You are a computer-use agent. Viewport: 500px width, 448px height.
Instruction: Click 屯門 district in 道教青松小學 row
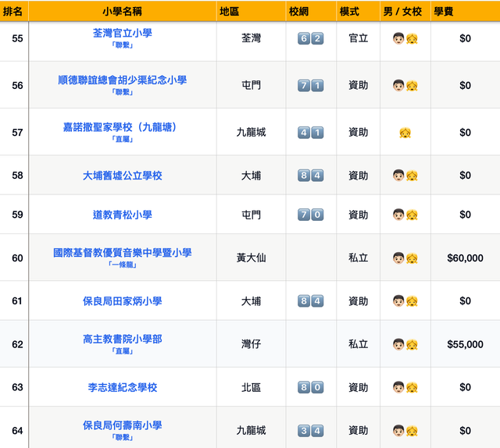coord(251,215)
